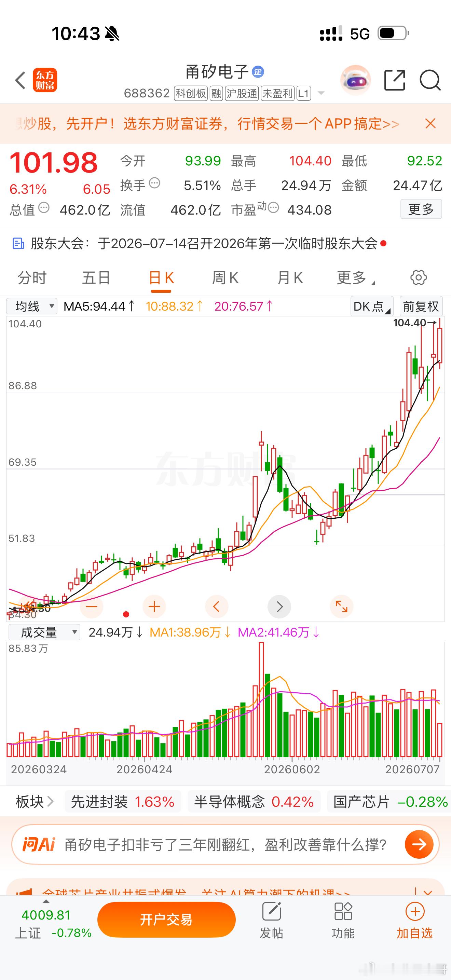Expand the index ticker up arrow
The image size is (451, 980).
click(x=46, y=902)
